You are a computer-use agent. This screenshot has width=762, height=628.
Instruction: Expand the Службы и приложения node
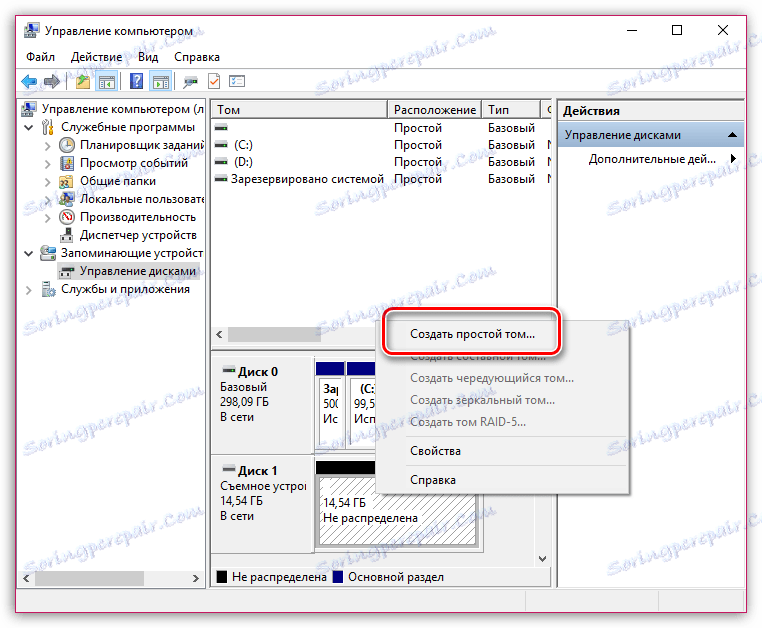[29, 290]
